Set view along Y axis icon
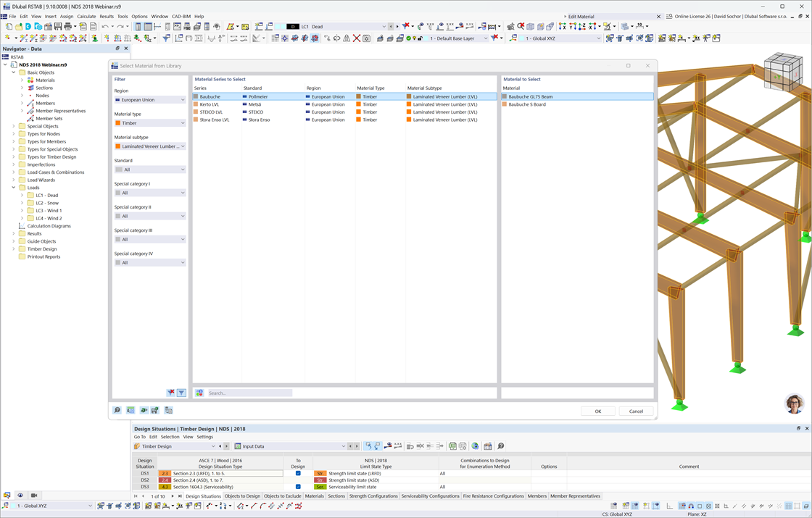 (573, 26)
